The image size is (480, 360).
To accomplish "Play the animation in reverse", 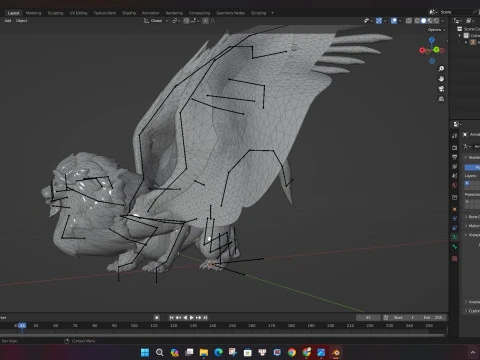I will point(185,318).
